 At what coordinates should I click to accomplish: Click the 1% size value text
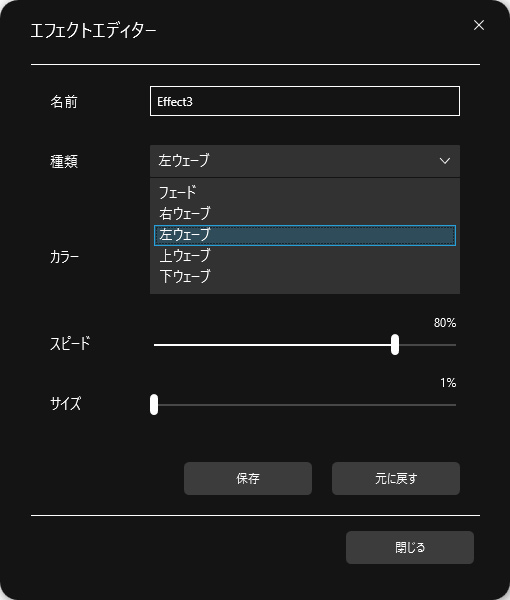pos(448,383)
